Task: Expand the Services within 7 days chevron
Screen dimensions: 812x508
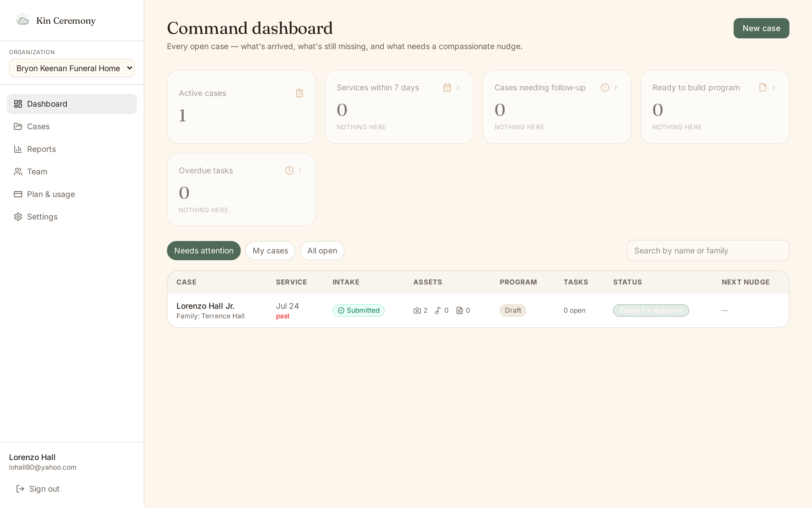Action: 458,87
